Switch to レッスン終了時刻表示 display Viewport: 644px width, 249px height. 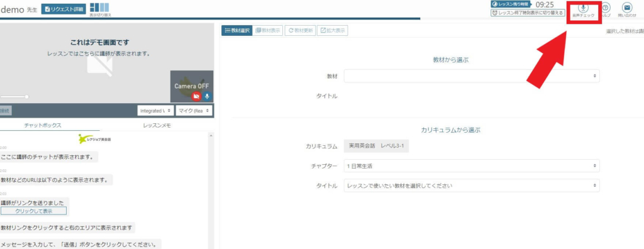point(528,13)
